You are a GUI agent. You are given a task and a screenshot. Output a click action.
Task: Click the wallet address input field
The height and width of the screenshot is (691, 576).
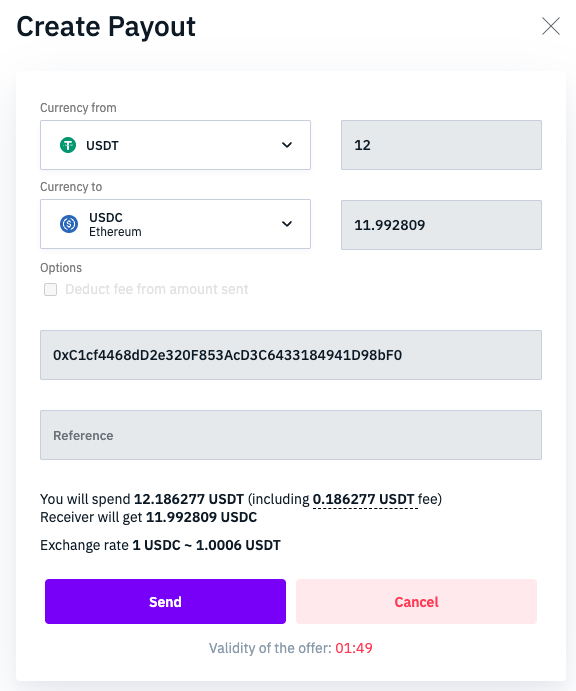[x=291, y=355]
